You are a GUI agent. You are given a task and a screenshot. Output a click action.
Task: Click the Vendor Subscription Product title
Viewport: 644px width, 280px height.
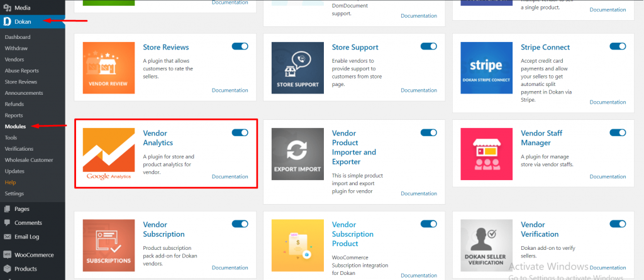[x=353, y=234]
